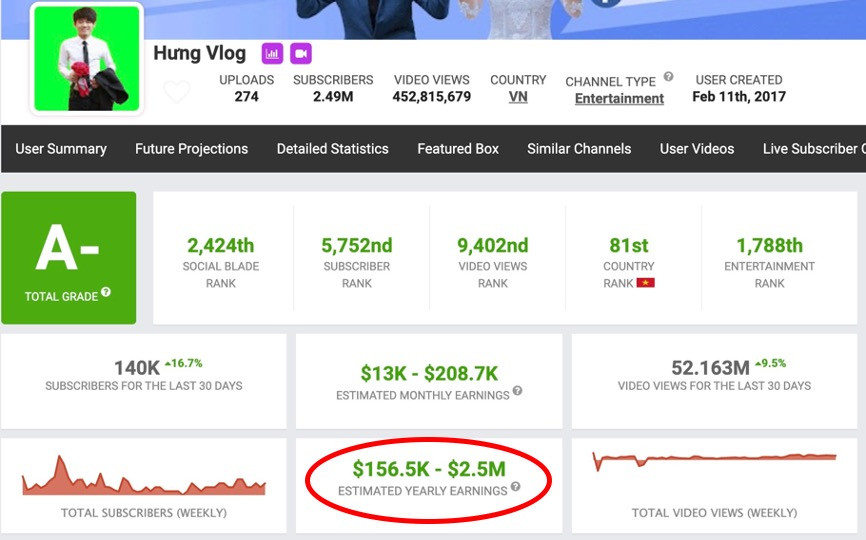
Task: Select the Featured Box tab
Action: pyautogui.click(x=458, y=149)
